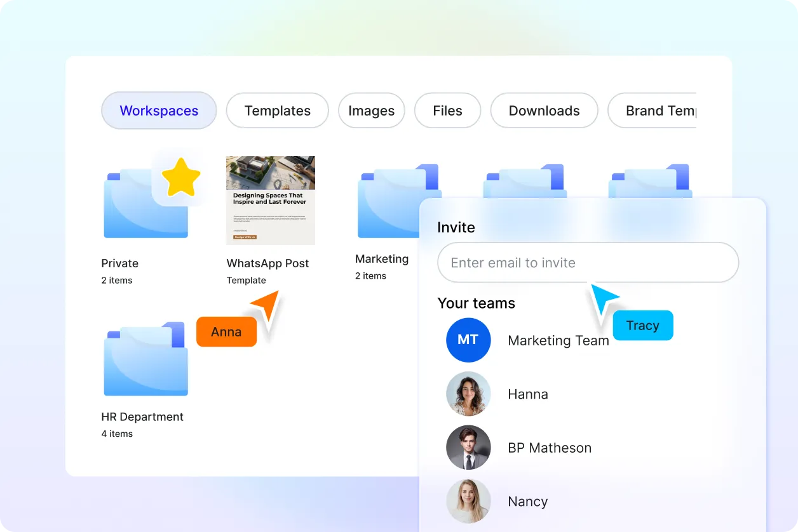This screenshot has height=532, width=798.
Task: Click the WhatsApp Post label
Action: (x=267, y=263)
